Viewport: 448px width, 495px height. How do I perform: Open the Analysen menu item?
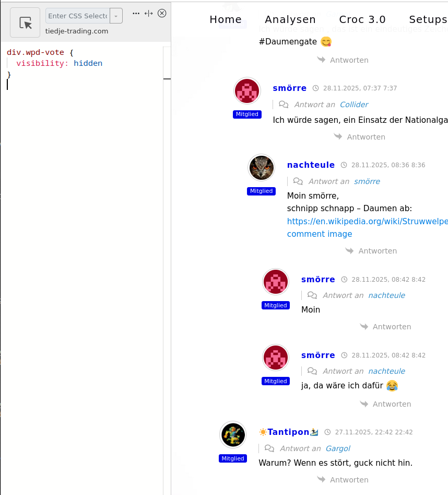290,19
